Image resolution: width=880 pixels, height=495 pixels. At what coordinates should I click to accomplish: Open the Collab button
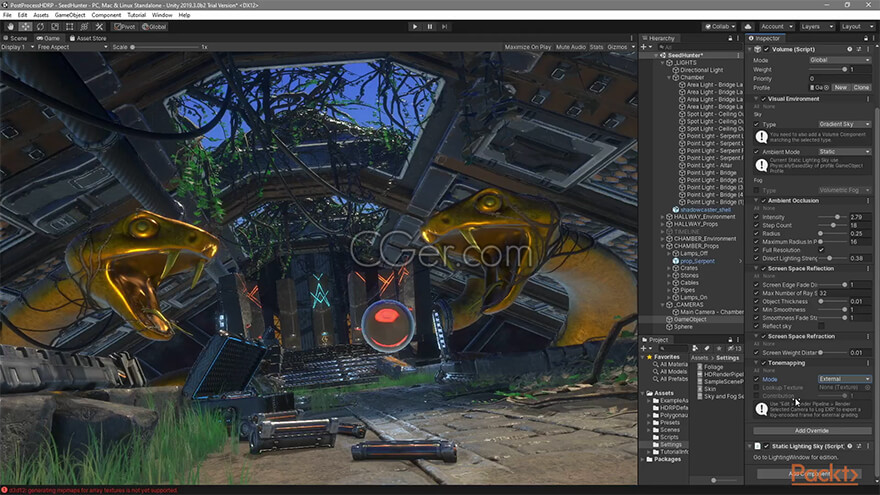(x=720, y=26)
